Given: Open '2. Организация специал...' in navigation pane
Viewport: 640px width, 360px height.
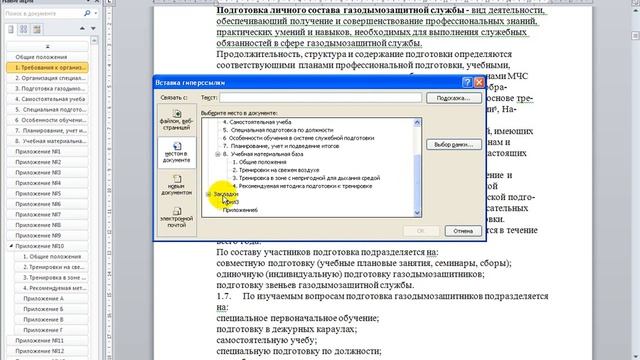Looking at the screenshot, I should tap(47, 78).
